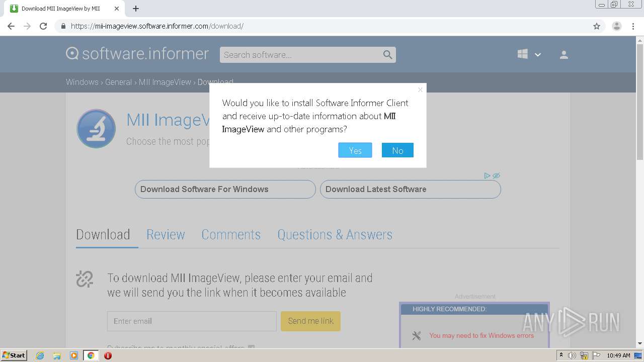Image resolution: width=644 pixels, height=362 pixels.
Task: Switch to the Comments tab
Action: click(231, 235)
